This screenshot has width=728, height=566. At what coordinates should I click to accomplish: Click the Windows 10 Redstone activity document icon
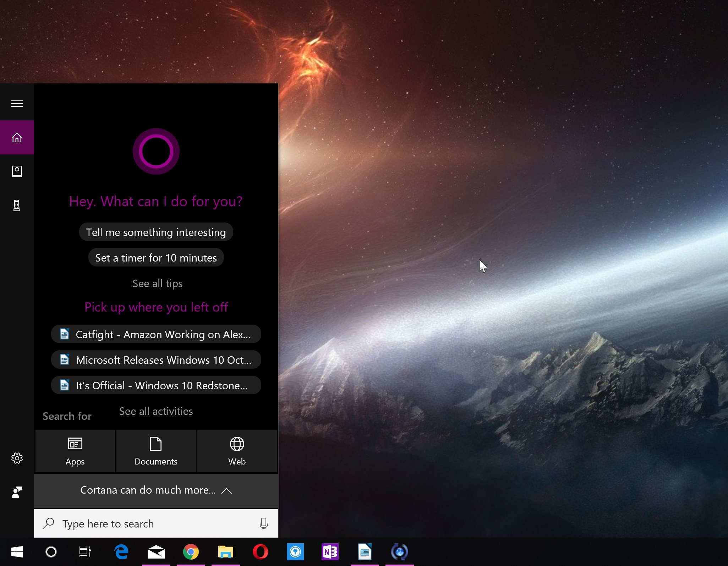(x=65, y=385)
